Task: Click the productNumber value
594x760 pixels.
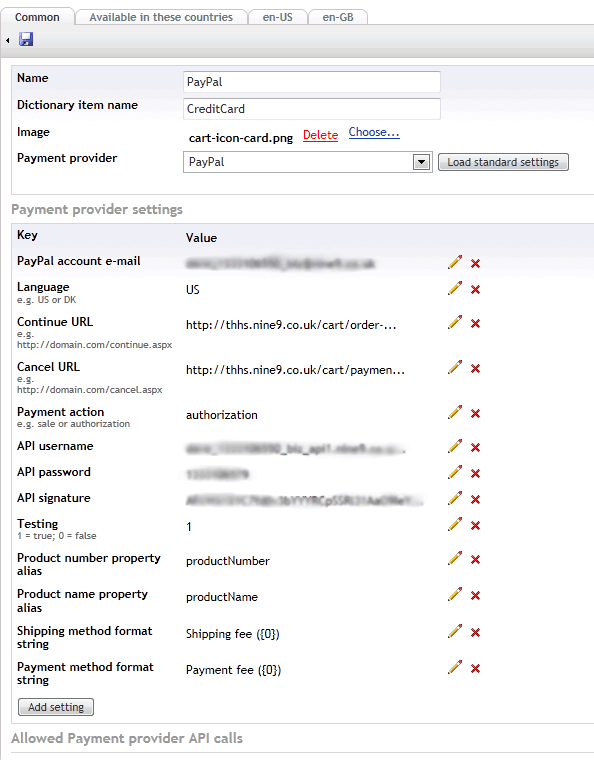Action: 228,561
